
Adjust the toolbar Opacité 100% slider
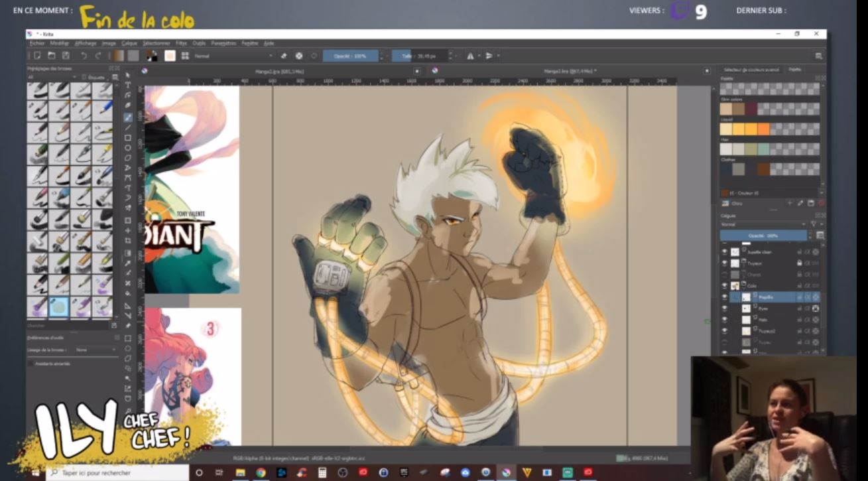click(x=351, y=56)
